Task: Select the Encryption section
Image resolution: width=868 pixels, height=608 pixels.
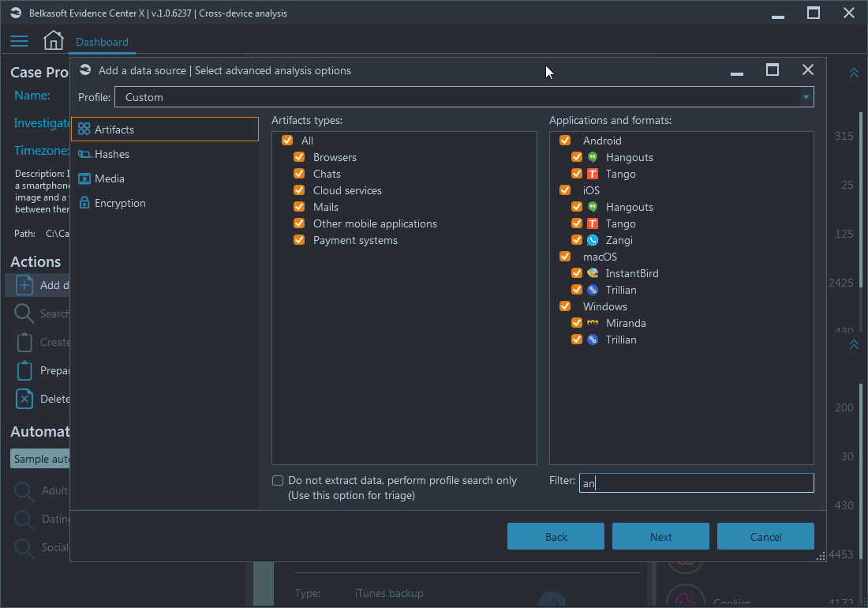Action: coord(165,203)
